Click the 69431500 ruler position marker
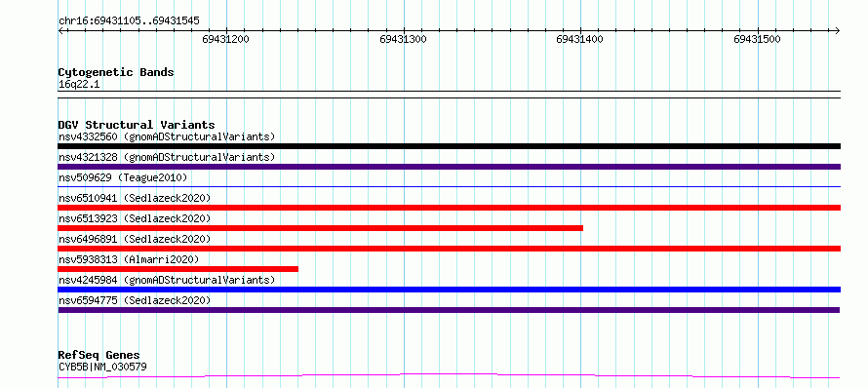This screenshot has width=868, height=388. [757, 39]
